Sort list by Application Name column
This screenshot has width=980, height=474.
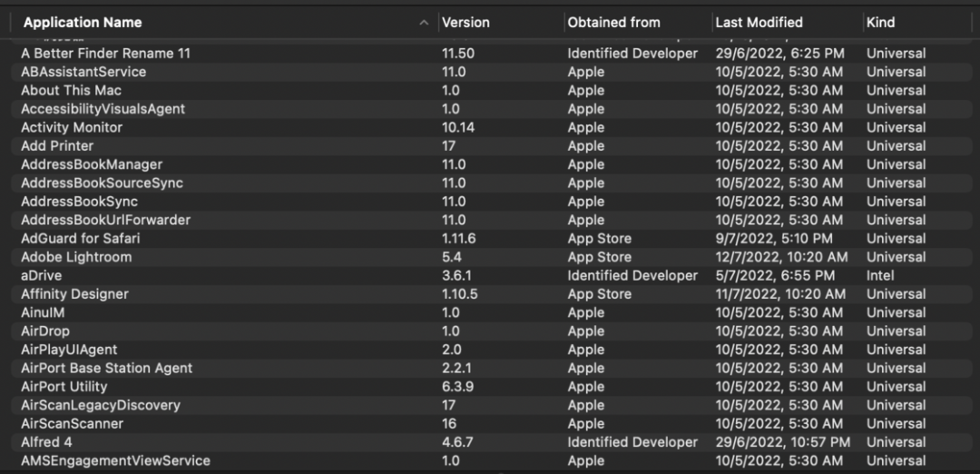click(83, 23)
